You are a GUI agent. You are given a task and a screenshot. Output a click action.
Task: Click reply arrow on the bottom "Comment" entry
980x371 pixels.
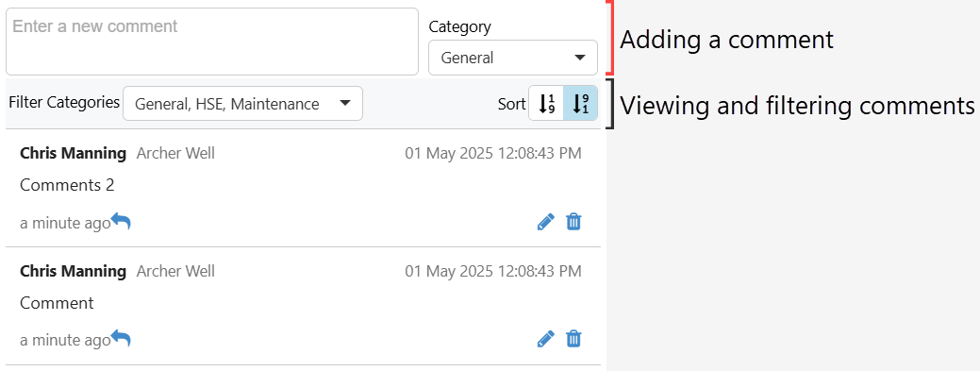(121, 339)
